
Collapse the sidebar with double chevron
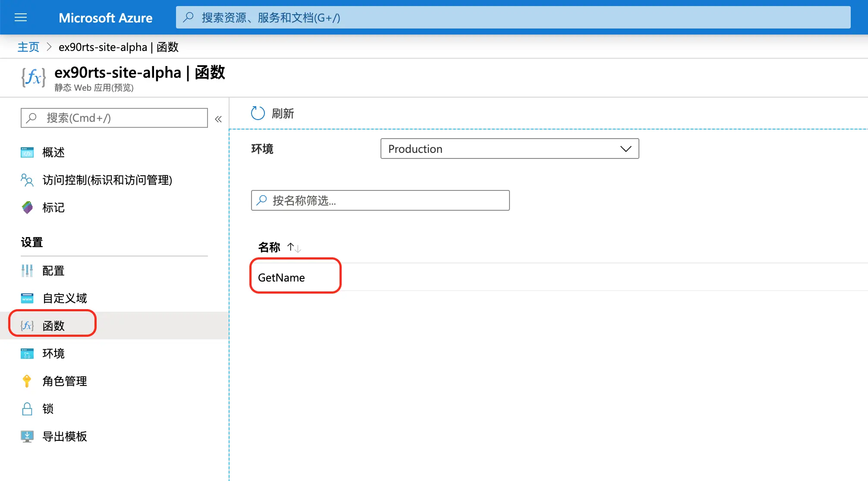218,119
